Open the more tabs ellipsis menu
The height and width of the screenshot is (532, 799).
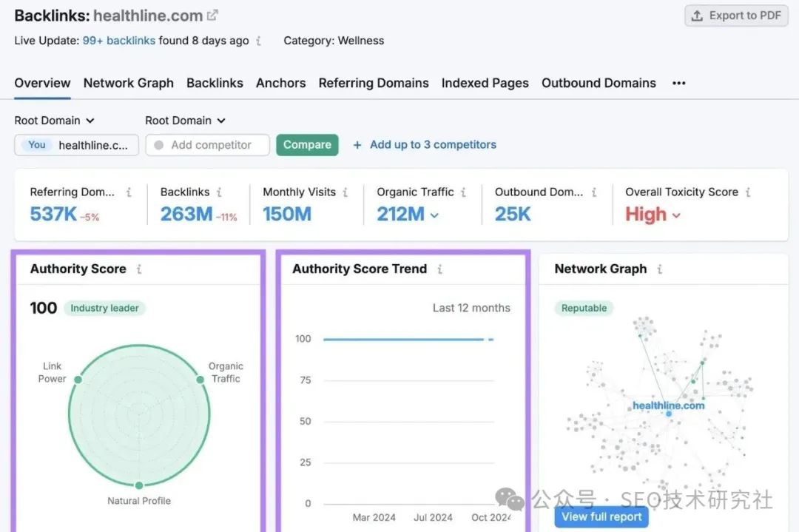pyautogui.click(x=678, y=83)
